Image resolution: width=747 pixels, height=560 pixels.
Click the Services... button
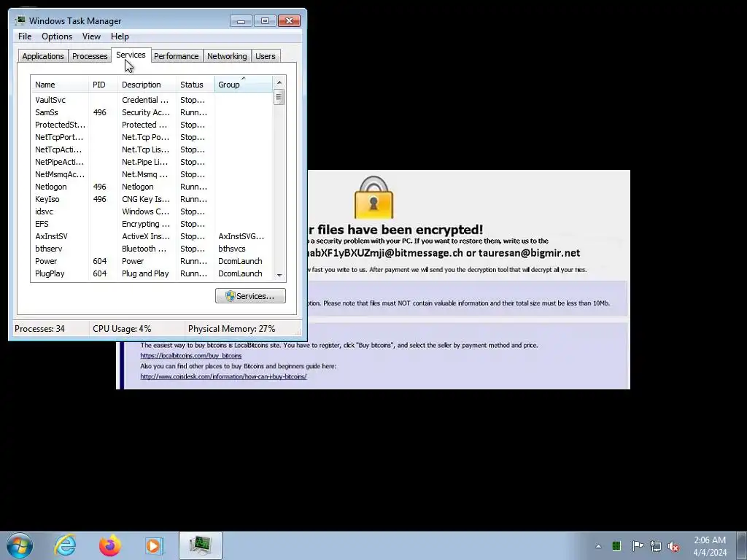click(x=251, y=296)
